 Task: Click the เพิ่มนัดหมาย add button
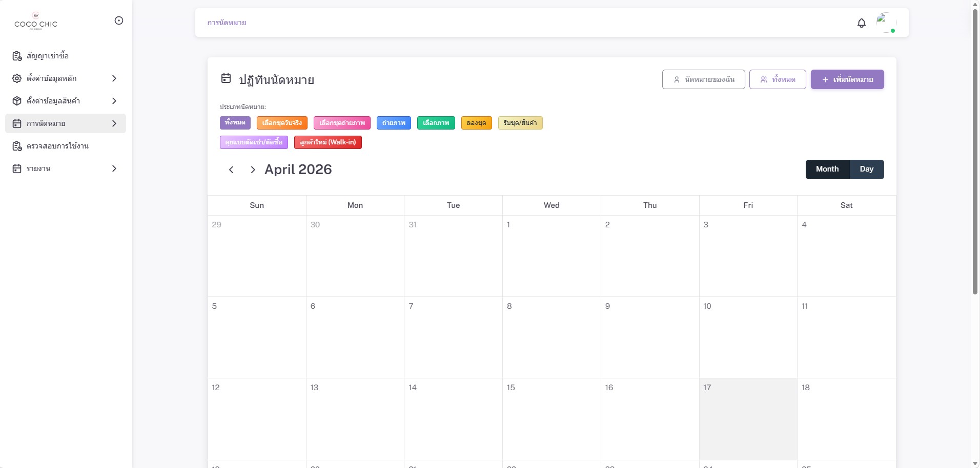coord(847,79)
